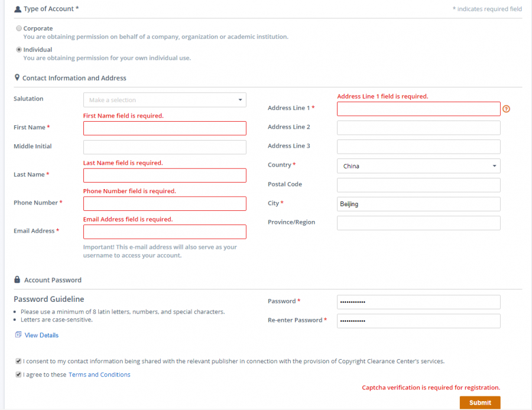Click the View Details link

click(x=41, y=335)
